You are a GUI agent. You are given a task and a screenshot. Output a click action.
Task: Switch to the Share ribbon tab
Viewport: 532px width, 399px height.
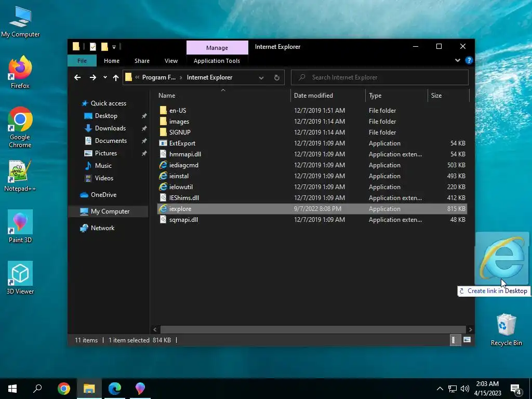(142, 61)
